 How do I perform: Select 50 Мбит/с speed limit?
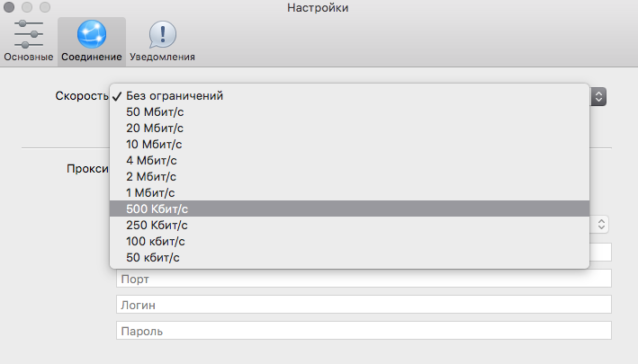point(349,111)
